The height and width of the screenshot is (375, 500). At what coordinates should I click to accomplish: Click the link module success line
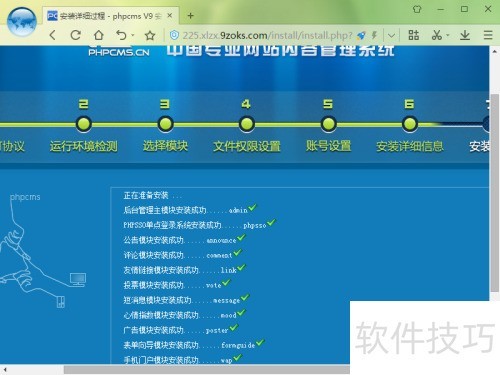click(184, 270)
